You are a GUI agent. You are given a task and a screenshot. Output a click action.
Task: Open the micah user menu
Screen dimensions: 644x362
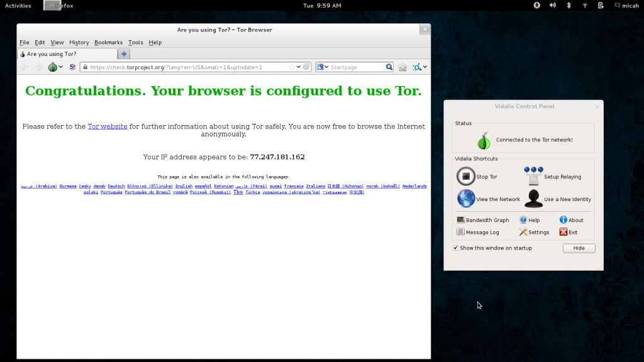(x=627, y=5)
